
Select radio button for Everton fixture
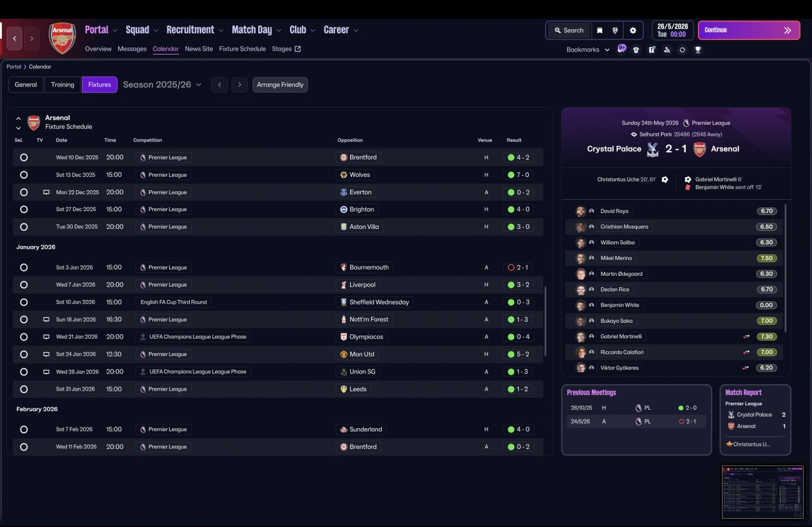pyautogui.click(x=23, y=192)
